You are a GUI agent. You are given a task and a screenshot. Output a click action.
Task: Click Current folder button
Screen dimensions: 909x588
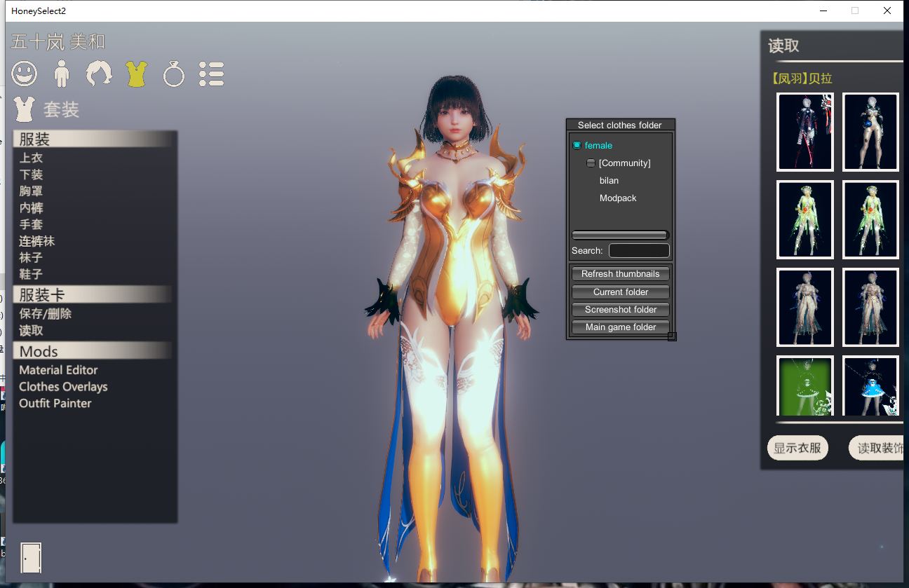(x=621, y=292)
